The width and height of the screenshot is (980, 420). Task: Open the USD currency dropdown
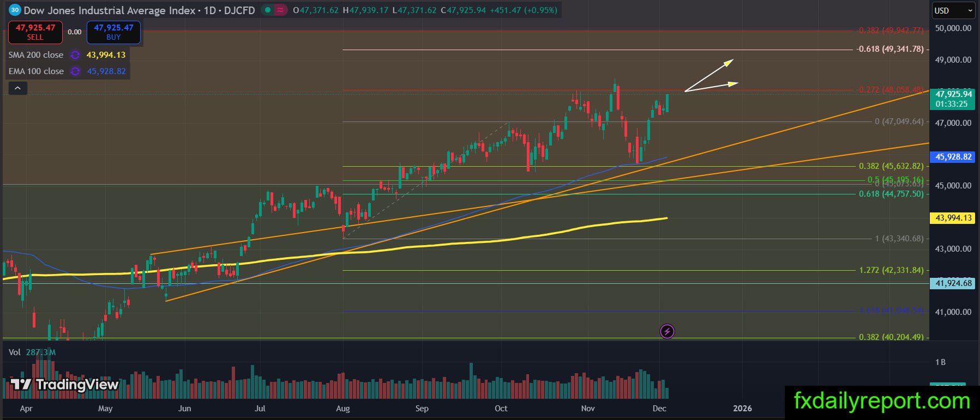(953, 10)
